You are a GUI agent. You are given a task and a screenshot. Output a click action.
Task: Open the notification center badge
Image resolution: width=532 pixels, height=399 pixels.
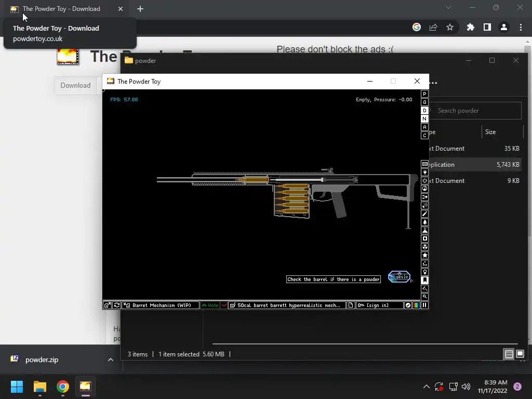(x=517, y=387)
